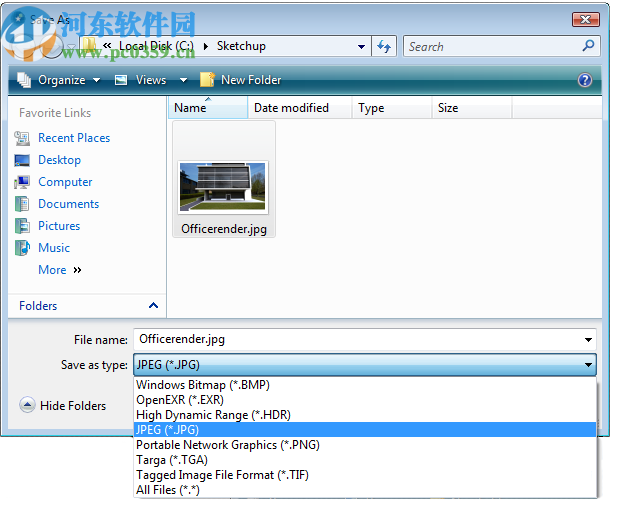Select Tagged Image File Format (*.TIF)
634x509 pixels.
tap(365, 475)
